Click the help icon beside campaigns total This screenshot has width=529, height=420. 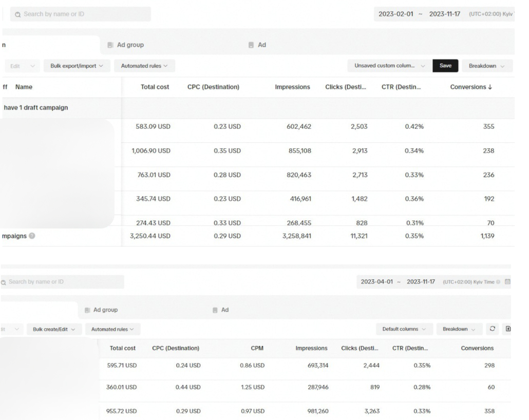[32, 236]
